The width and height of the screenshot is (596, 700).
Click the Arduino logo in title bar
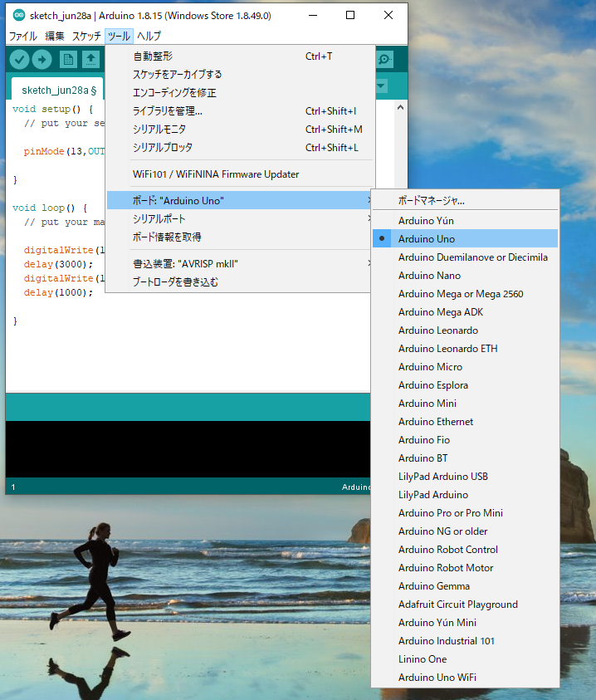19,15
